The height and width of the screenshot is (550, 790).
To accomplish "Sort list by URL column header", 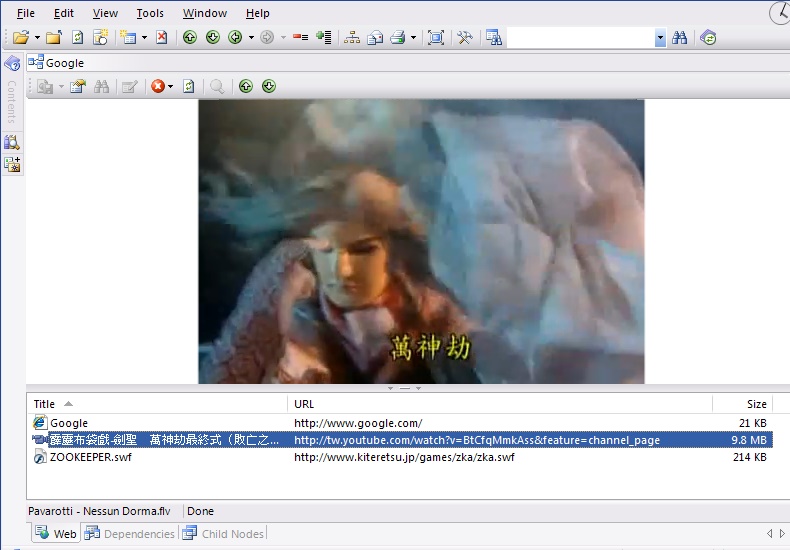I will coord(500,404).
